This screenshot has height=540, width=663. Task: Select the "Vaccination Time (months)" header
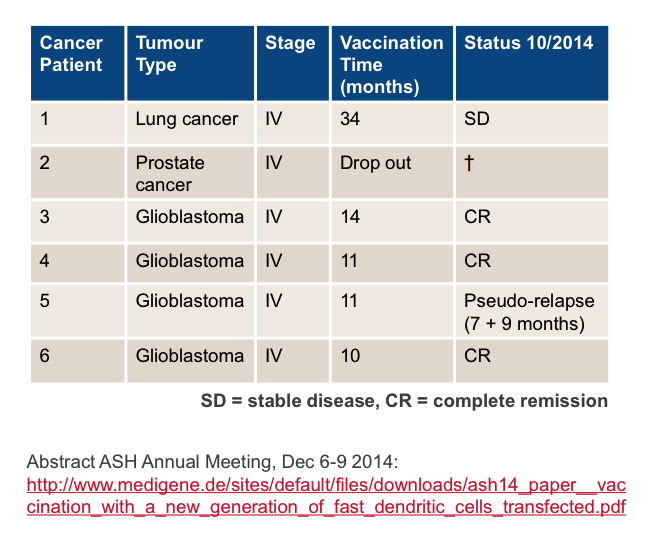[x=391, y=64]
